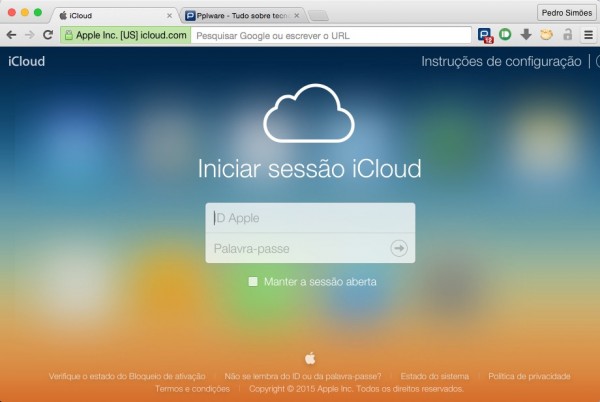
Task: Open a new tab
Action: coord(318,16)
